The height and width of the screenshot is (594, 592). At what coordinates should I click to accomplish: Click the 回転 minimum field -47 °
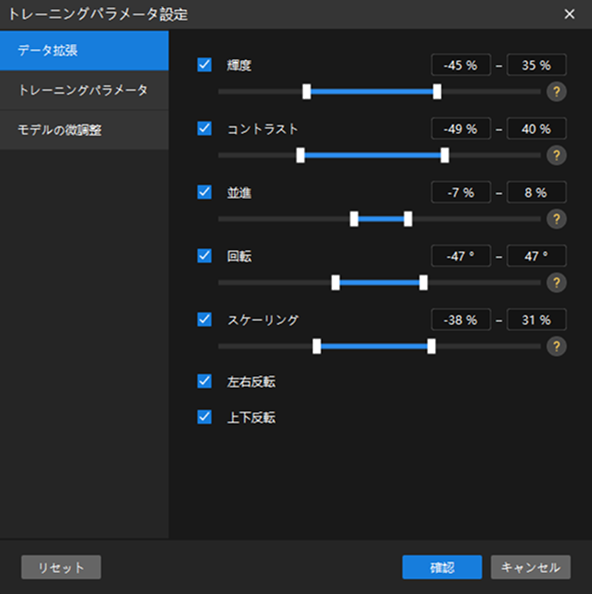461,256
